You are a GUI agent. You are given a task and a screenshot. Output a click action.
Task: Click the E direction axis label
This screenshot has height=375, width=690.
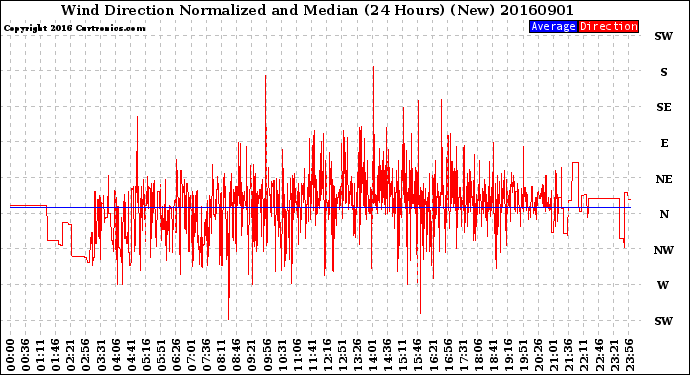click(x=664, y=143)
